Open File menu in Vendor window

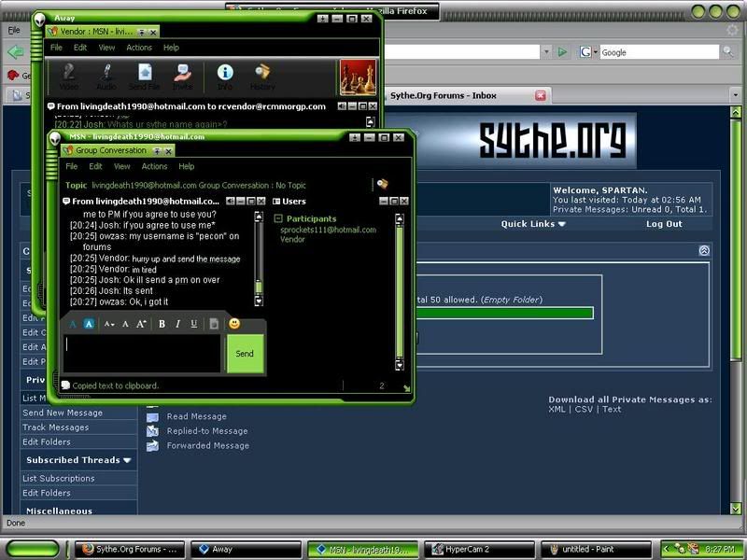56,48
